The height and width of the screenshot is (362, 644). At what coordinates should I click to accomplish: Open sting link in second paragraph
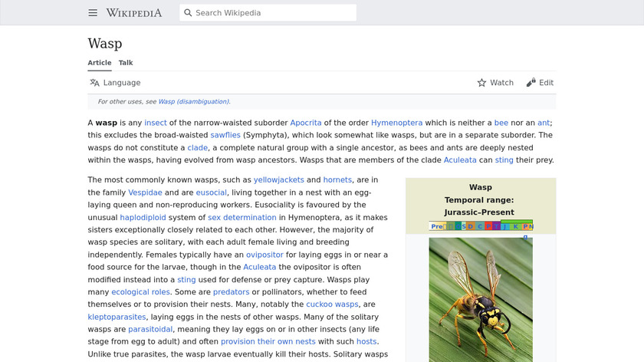186,280
